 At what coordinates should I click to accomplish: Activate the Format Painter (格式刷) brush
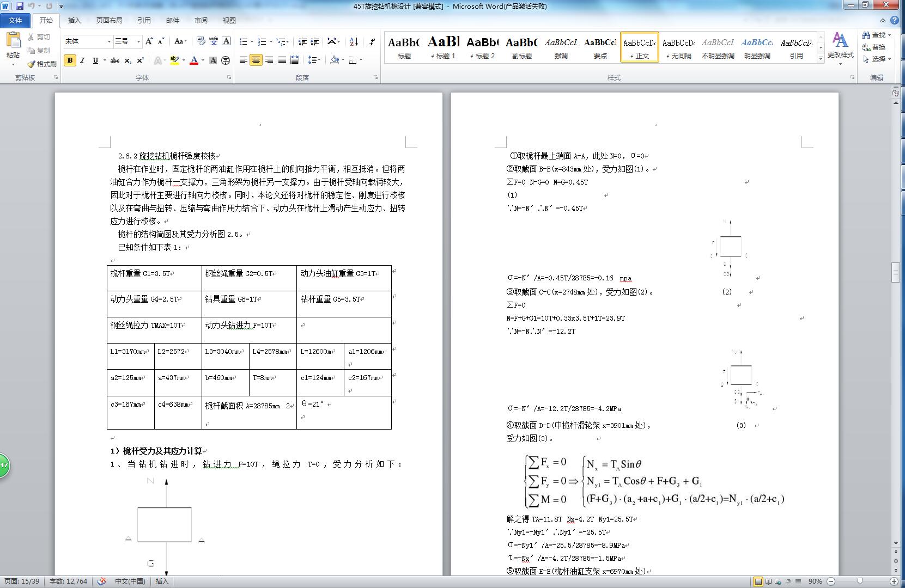(x=31, y=64)
